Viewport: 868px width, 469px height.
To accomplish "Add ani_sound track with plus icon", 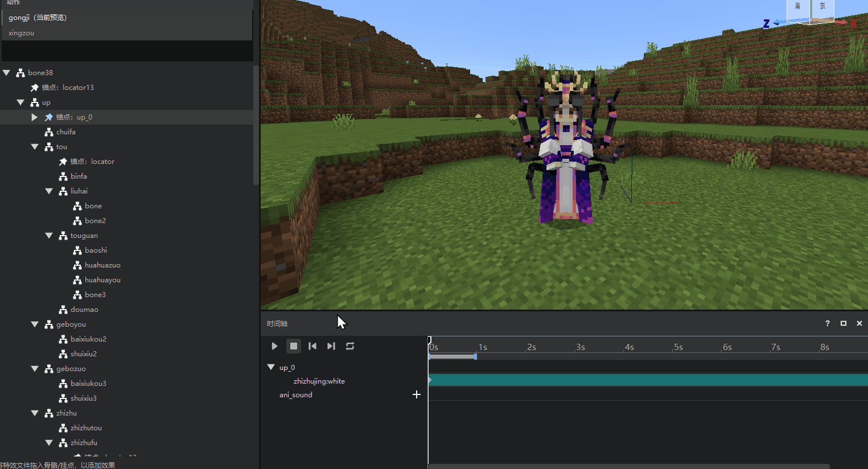I will click(417, 394).
